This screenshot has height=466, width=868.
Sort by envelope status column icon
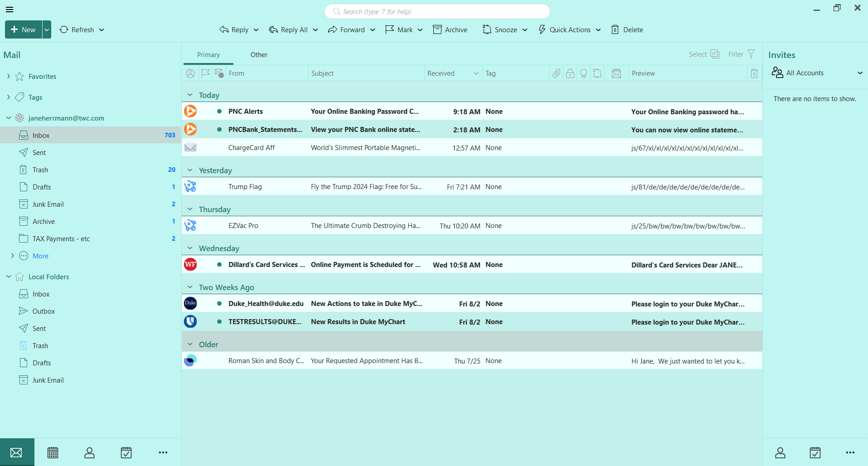point(616,73)
